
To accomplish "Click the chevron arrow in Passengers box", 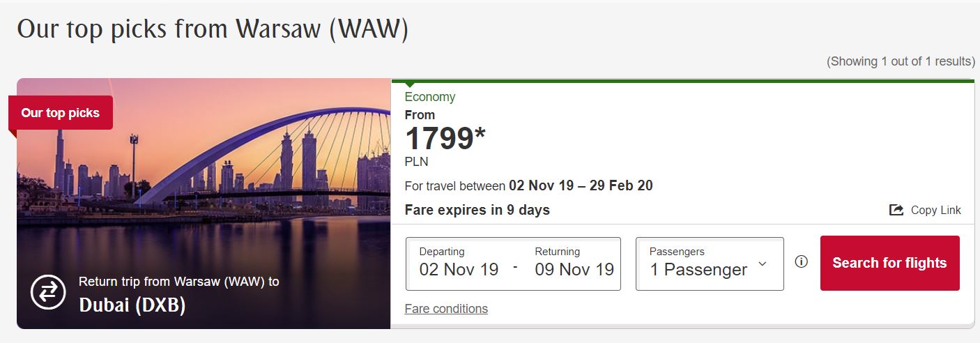I will (x=762, y=264).
